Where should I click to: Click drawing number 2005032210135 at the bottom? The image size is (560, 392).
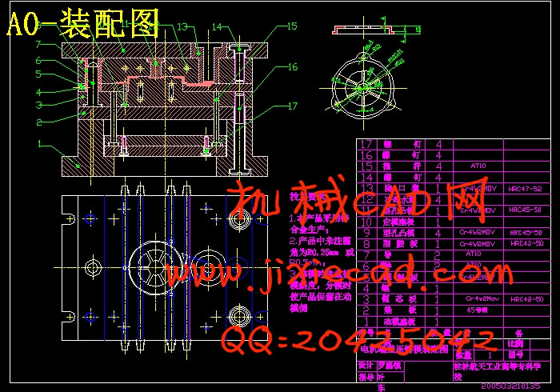[x=518, y=387]
